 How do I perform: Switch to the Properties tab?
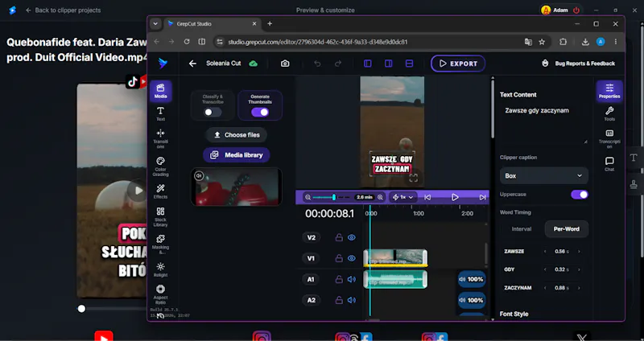(x=609, y=91)
